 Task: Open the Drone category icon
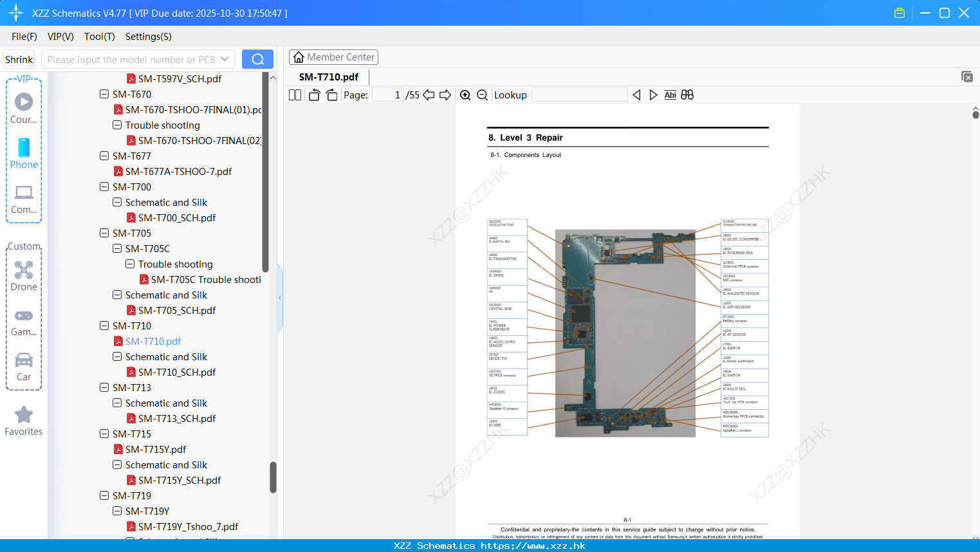point(24,276)
